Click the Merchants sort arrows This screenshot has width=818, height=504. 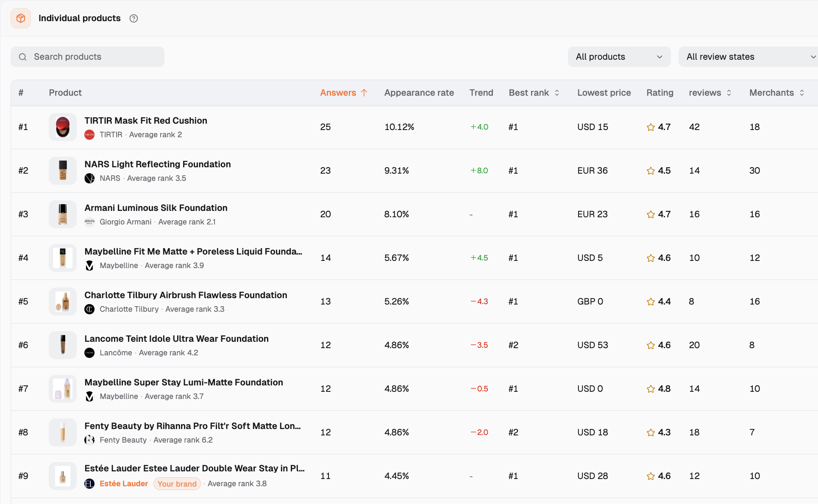click(x=802, y=93)
